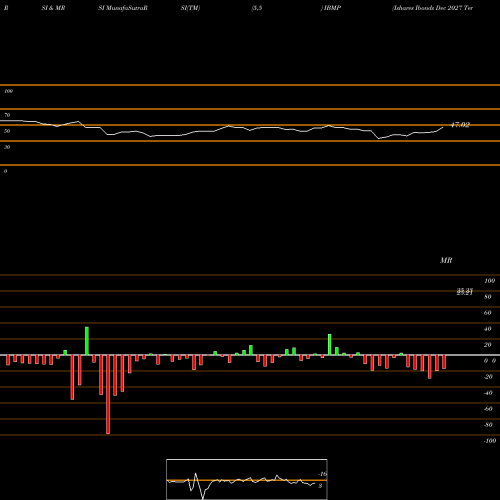Click the ') IBMP' ticker text
500x500 pixels.
[x=331, y=8]
